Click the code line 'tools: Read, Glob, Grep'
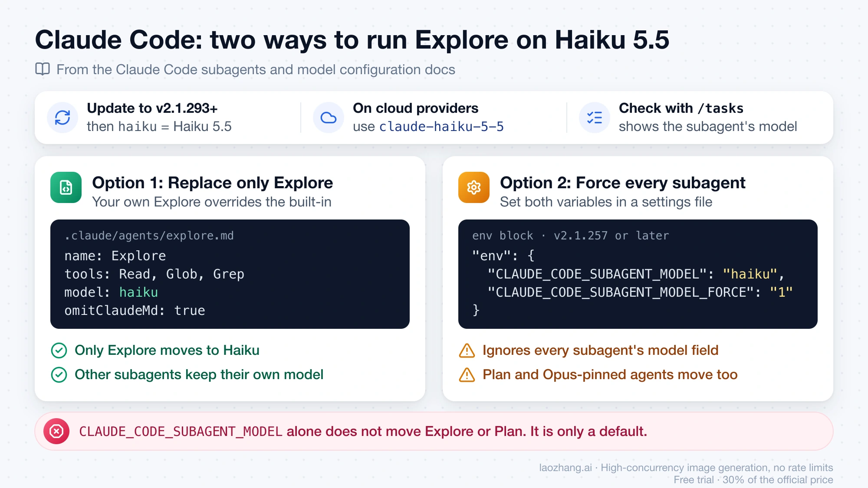This screenshot has width=868, height=488. pyautogui.click(x=155, y=274)
